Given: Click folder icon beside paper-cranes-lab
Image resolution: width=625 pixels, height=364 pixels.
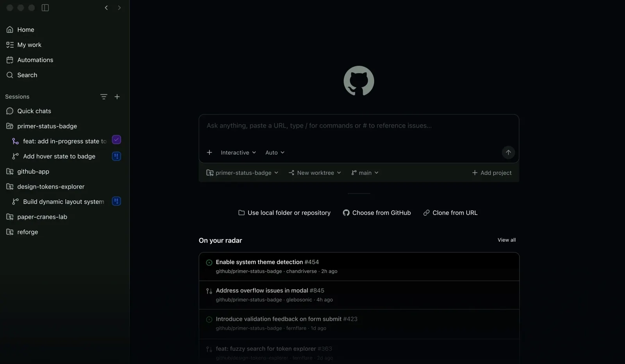Looking at the screenshot, I should (10, 217).
